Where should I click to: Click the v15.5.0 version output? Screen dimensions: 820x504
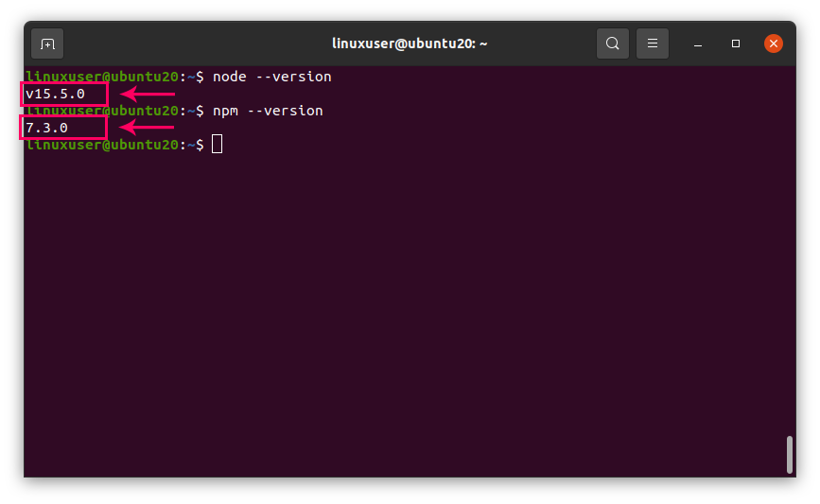pos(56,94)
